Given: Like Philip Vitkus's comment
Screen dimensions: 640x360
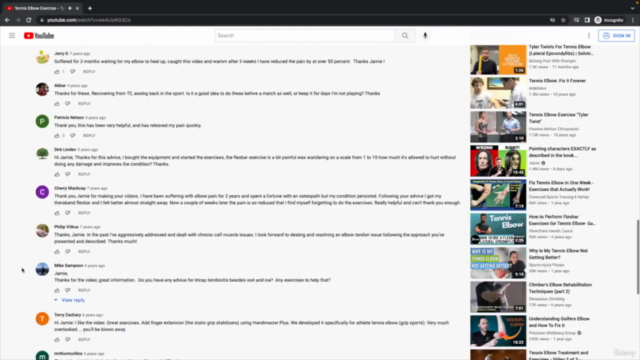Looking at the screenshot, I should [x=57, y=252].
